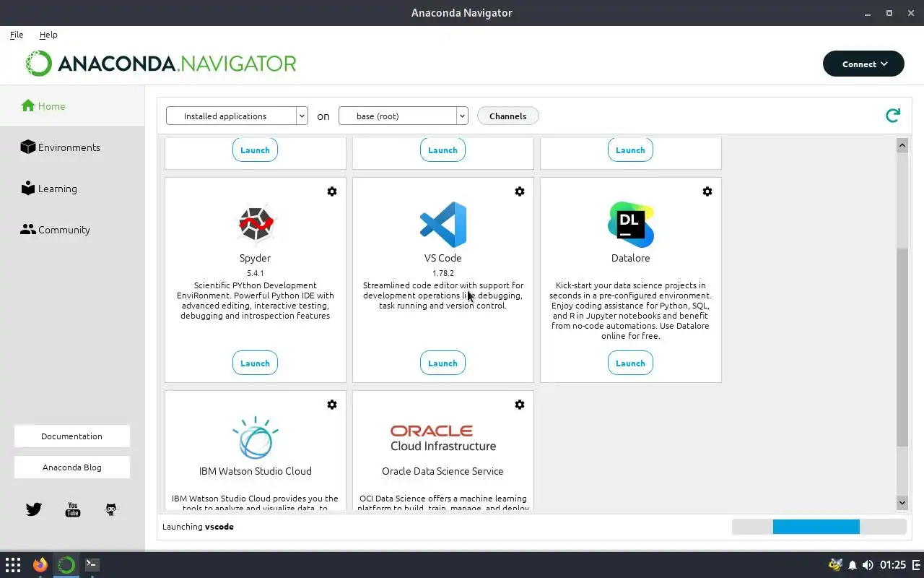
Task: Click the 'IBM Watson Studio Cloud' title
Action: click(256, 471)
